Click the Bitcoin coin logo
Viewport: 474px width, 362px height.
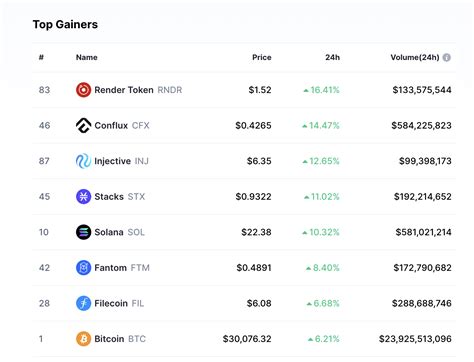(x=83, y=339)
